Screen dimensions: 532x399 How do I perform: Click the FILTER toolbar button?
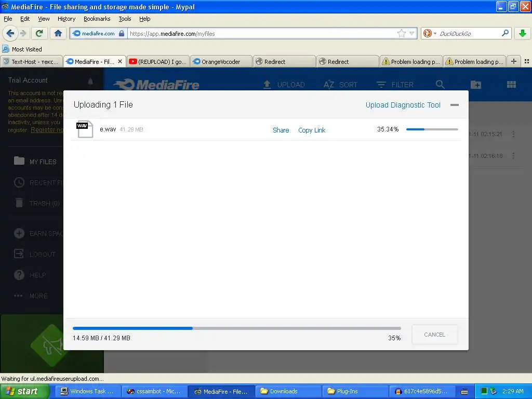[x=395, y=85]
